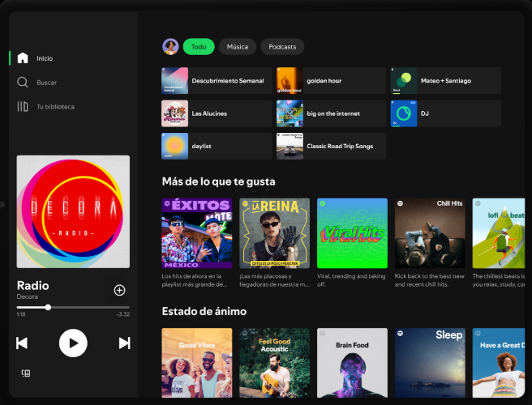The width and height of the screenshot is (532, 405).
Task: Click the playback progress slider
Action: point(73,307)
